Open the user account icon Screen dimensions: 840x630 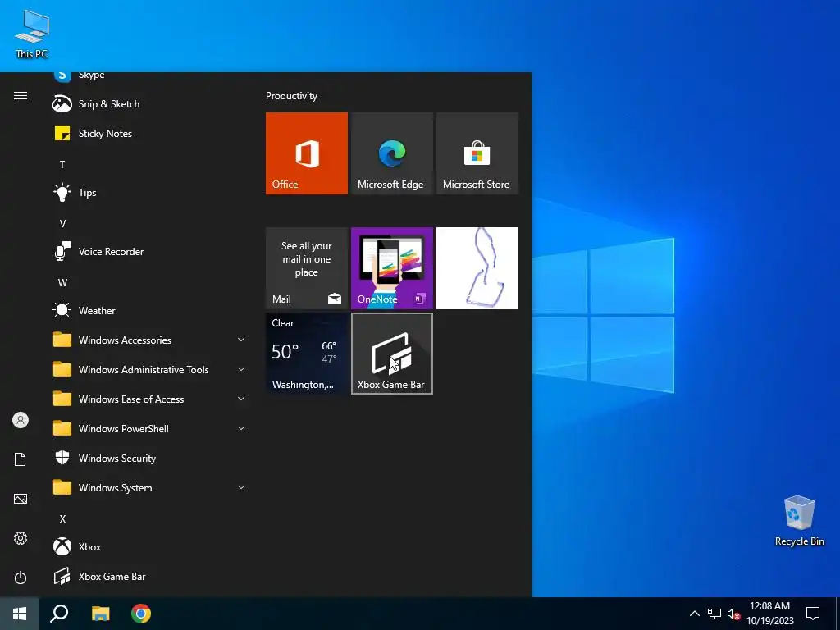pos(21,420)
